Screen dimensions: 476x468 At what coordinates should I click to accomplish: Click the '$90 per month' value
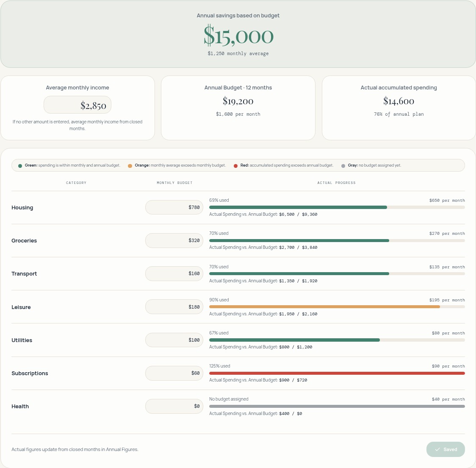tap(448, 367)
